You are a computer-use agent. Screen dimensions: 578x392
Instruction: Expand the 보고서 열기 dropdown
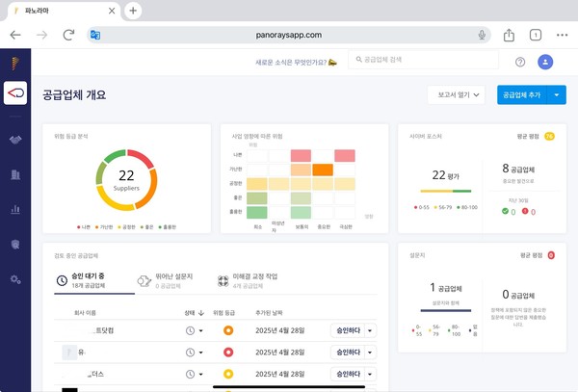458,94
